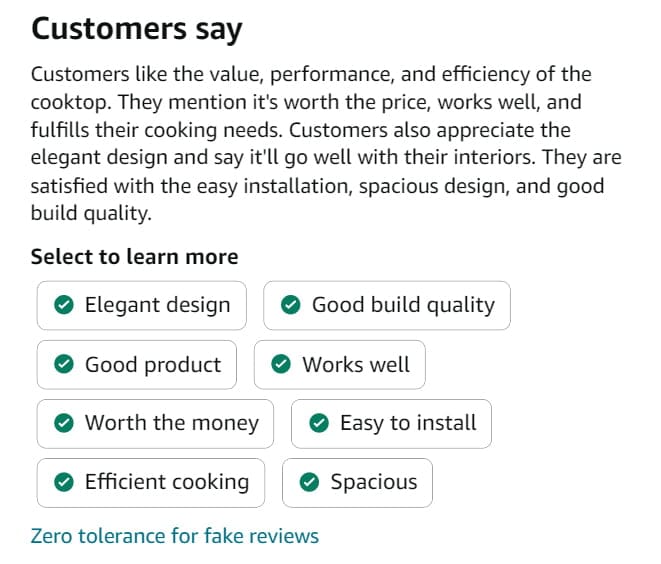Viewport: 661px width, 564px height.
Task: Click the checkmark icon next to Good build quality
Action: click(x=291, y=306)
